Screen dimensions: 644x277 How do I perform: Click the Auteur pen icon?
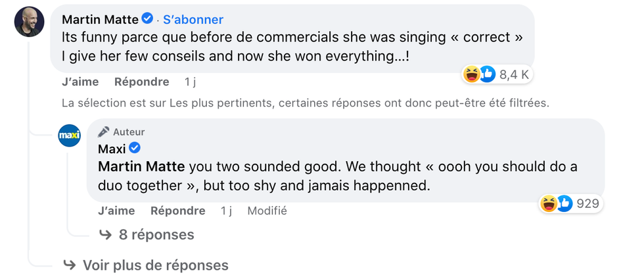point(104,132)
